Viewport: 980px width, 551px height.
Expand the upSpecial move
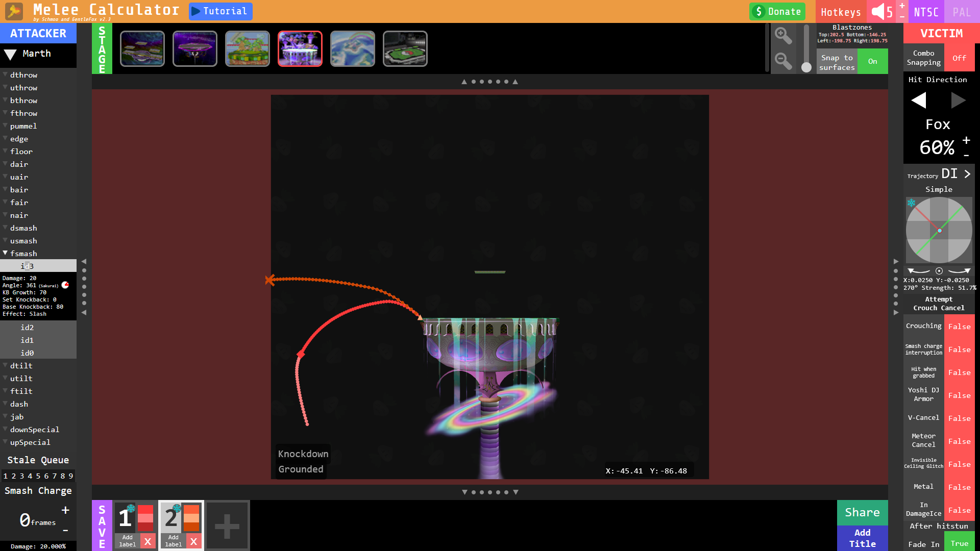click(x=38, y=442)
